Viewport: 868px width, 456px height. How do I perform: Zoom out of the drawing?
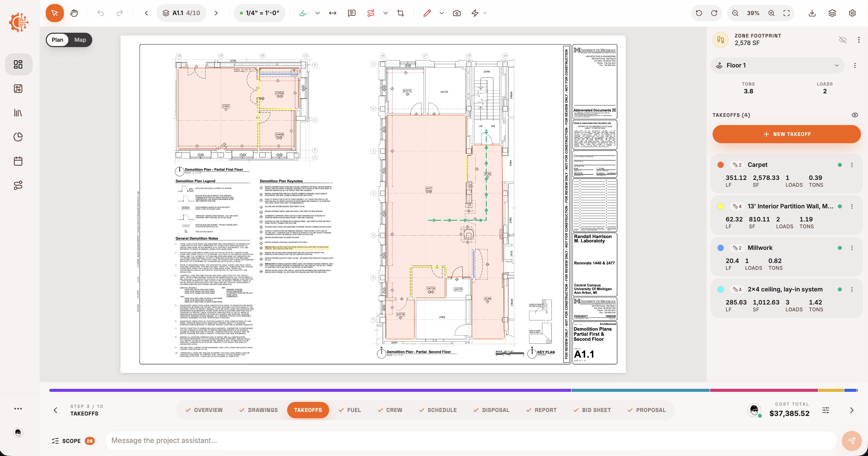[x=735, y=13]
